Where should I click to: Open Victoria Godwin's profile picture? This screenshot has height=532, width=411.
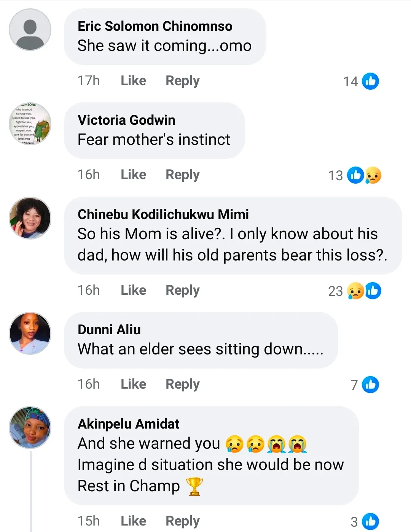pos(30,124)
